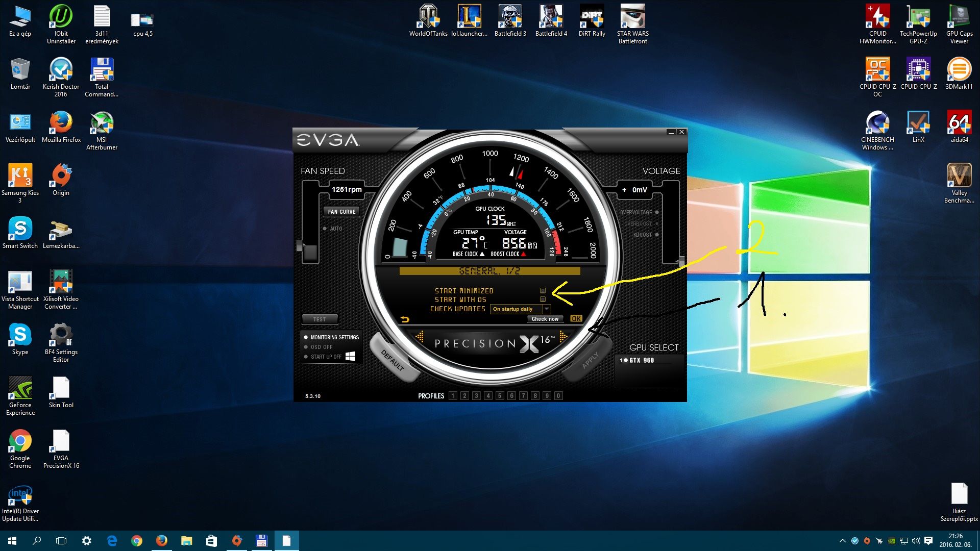Select profile slot 1
Screen dimensions: 980x551
(453, 396)
